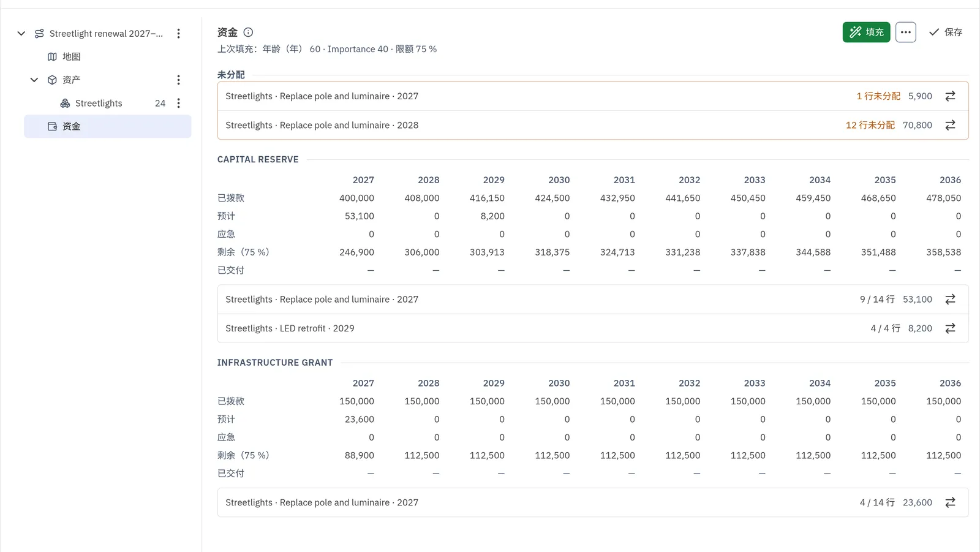Screen dimensions: 980x552
Task: Click Capital Reserve 2036 已拨款 value 478,050
Action: click(943, 198)
